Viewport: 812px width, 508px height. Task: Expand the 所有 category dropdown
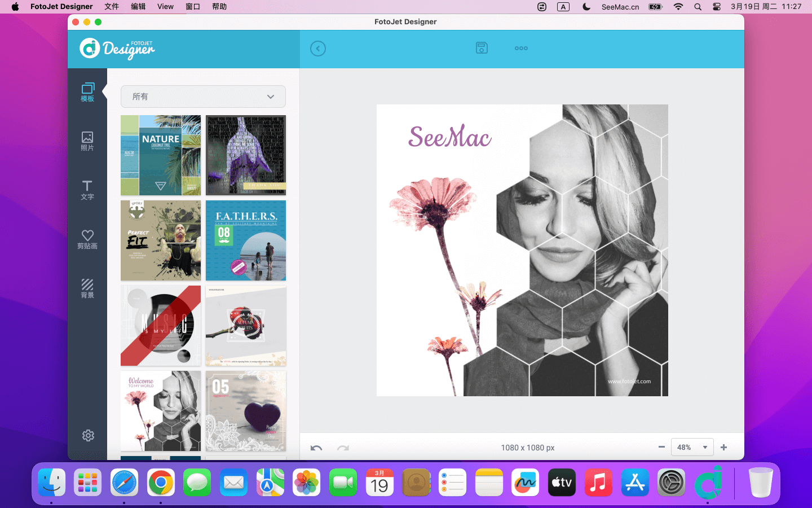[203, 97]
